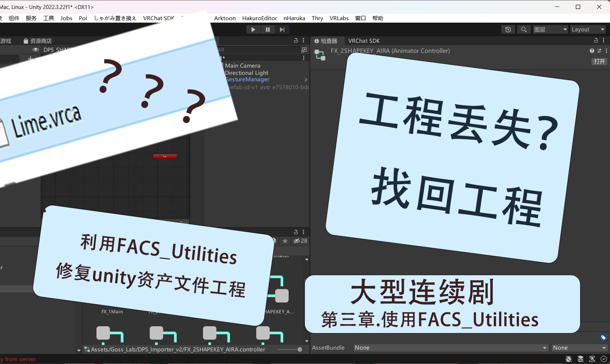Click the Animator Controller asset icon in Inspector
Screen dimensions: 610x364
coord(320,55)
